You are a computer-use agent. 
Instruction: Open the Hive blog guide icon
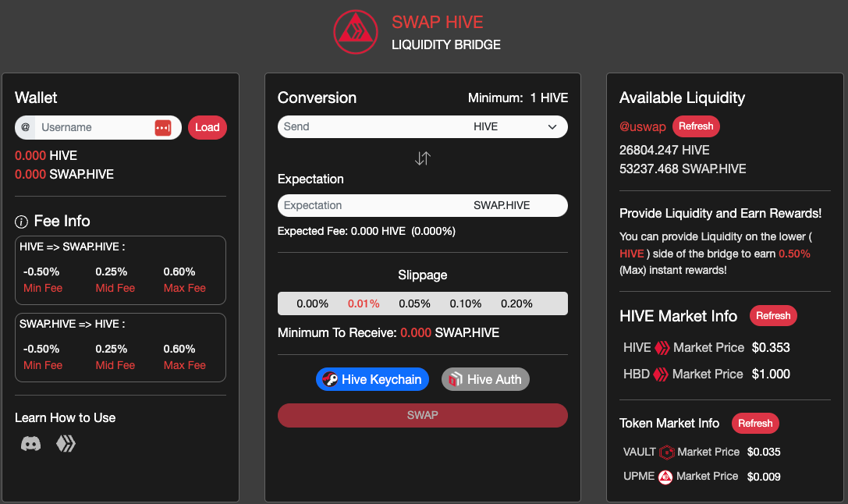point(66,444)
